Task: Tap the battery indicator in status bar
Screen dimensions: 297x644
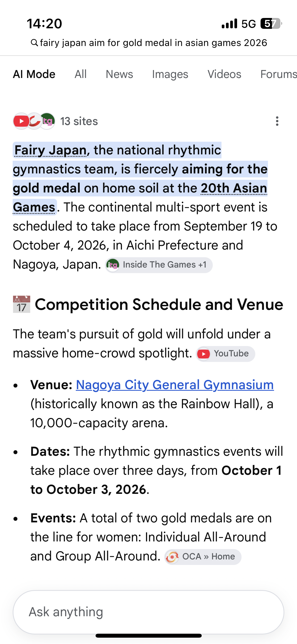Action: [x=271, y=24]
